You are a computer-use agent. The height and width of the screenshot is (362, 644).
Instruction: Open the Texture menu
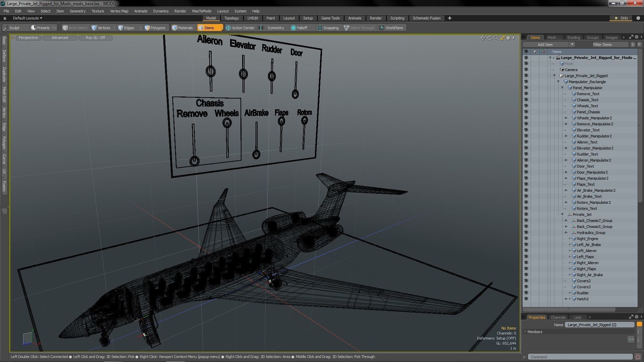(98, 11)
